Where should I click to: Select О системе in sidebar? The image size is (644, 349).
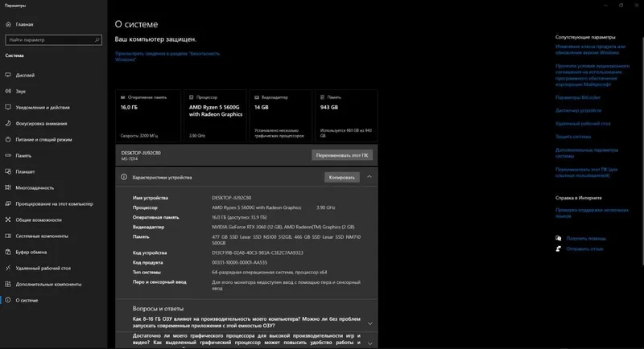click(x=27, y=300)
